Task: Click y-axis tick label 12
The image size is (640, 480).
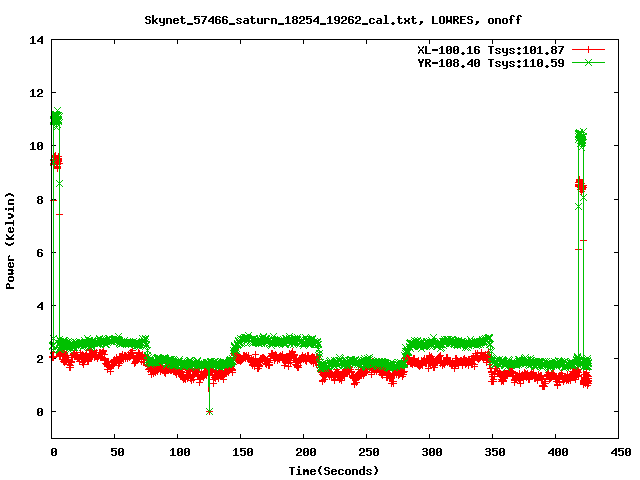Action: [36, 93]
